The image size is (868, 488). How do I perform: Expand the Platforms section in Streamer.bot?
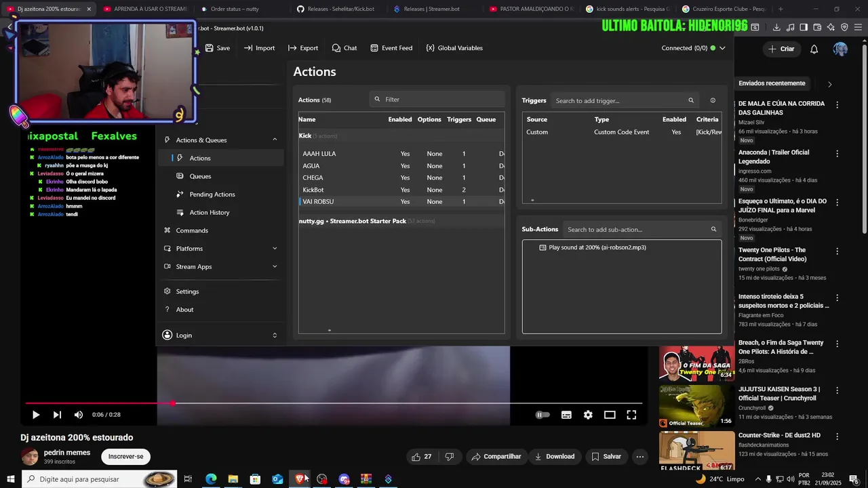click(275, 248)
